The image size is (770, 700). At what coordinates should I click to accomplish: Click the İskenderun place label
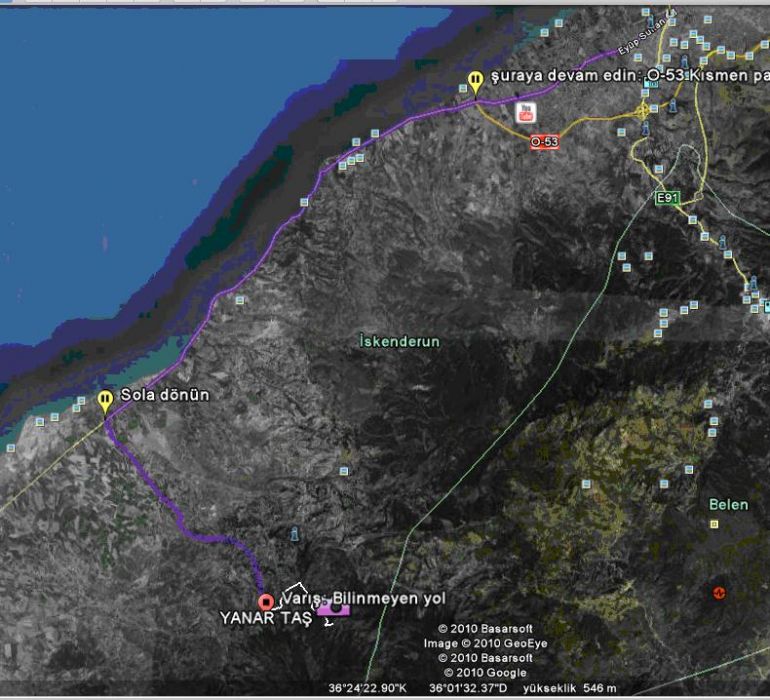pos(399,341)
